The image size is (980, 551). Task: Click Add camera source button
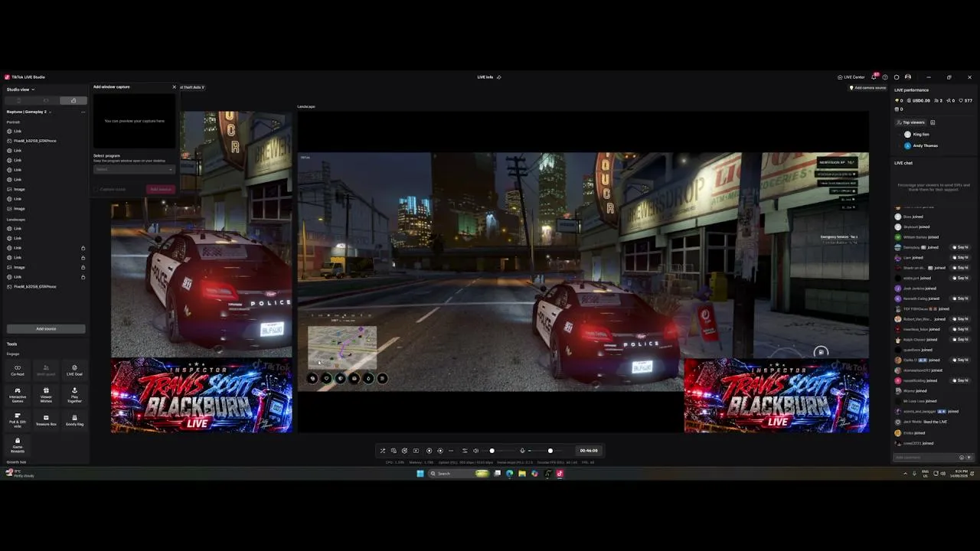(867, 88)
